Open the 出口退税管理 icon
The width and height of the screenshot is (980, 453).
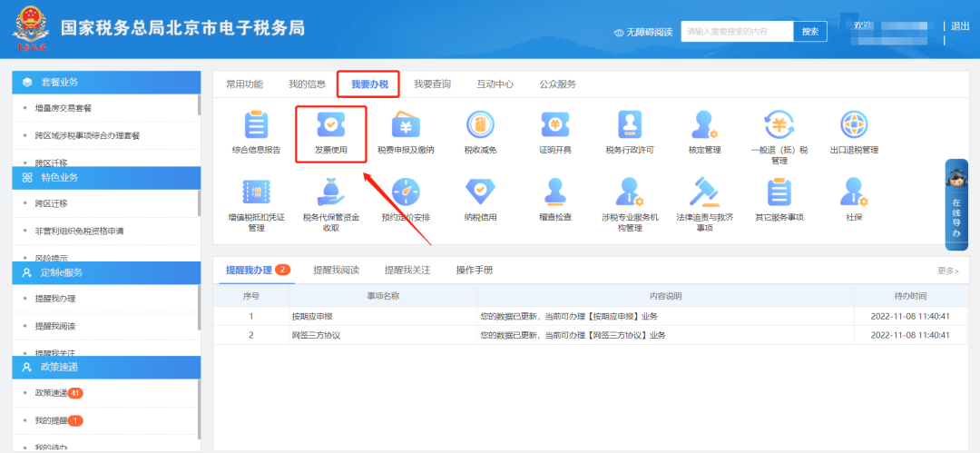[x=855, y=125]
